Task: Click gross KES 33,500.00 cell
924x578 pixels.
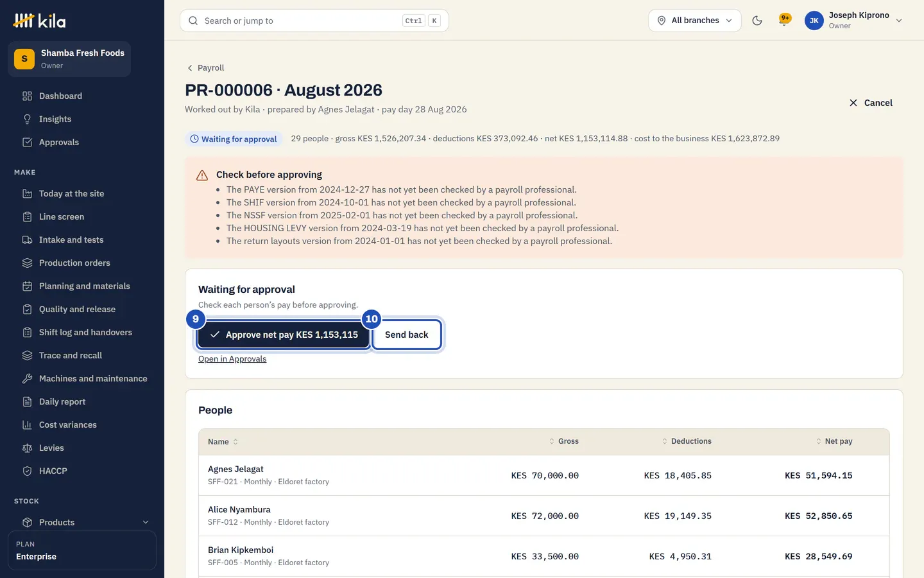Action: tap(545, 556)
